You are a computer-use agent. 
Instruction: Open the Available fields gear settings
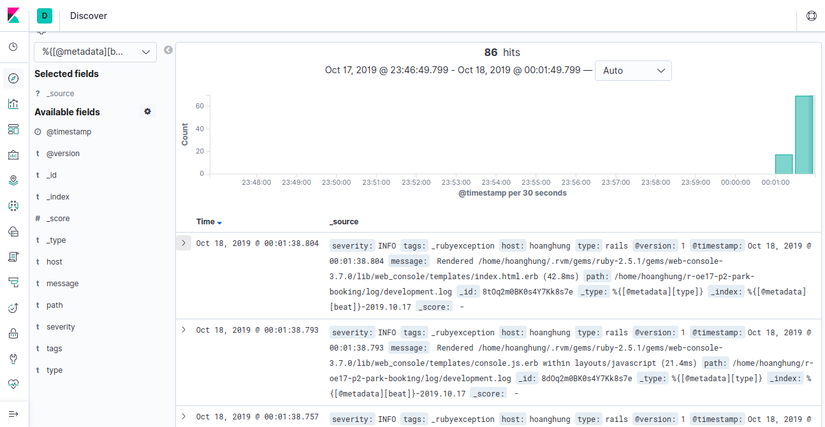pos(147,111)
